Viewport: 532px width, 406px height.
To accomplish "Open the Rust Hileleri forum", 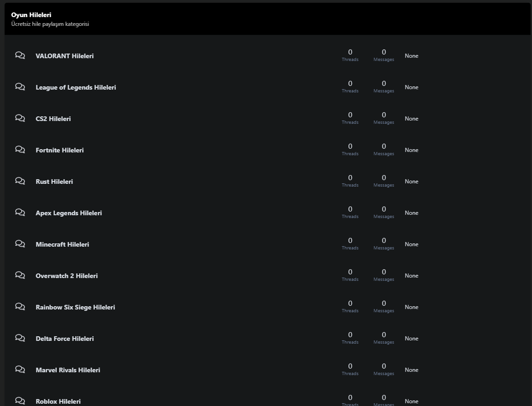I will (54, 182).
